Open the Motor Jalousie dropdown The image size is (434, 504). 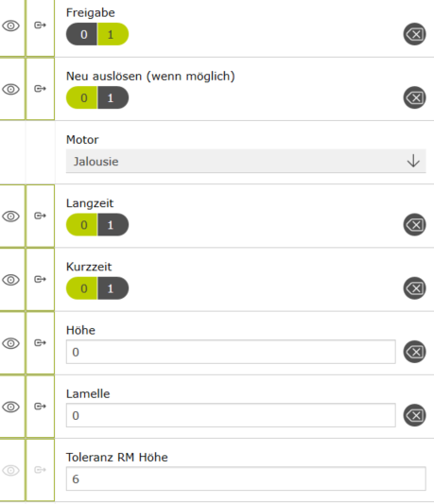[246, 161]
